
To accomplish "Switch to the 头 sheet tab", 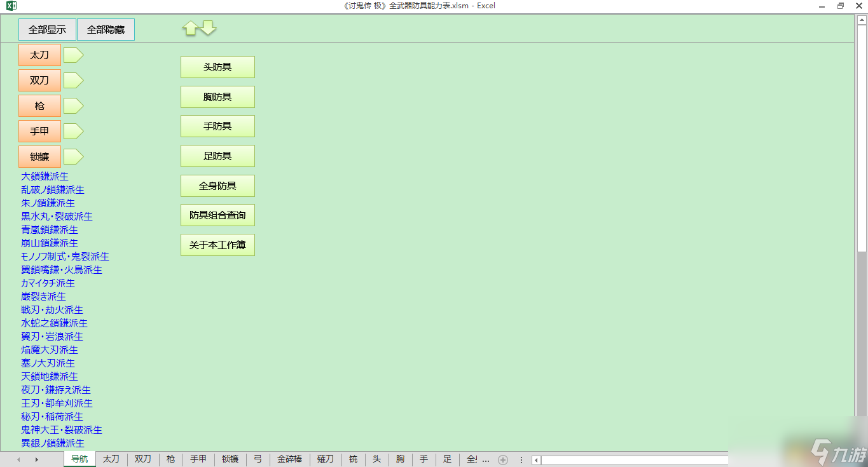I will (376, 459).
